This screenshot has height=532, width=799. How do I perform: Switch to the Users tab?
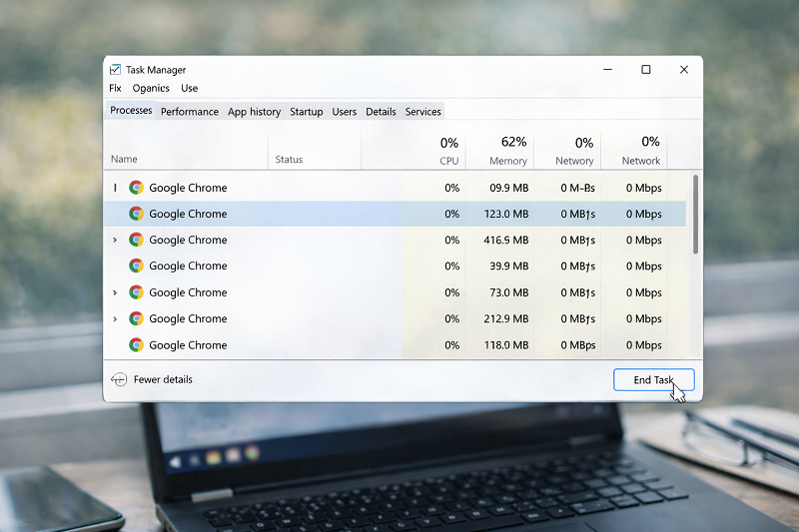click(x=345, y=112)
